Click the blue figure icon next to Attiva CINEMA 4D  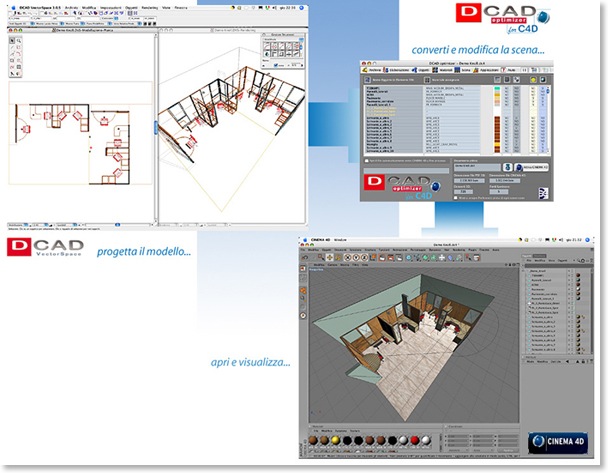point(508,167)
